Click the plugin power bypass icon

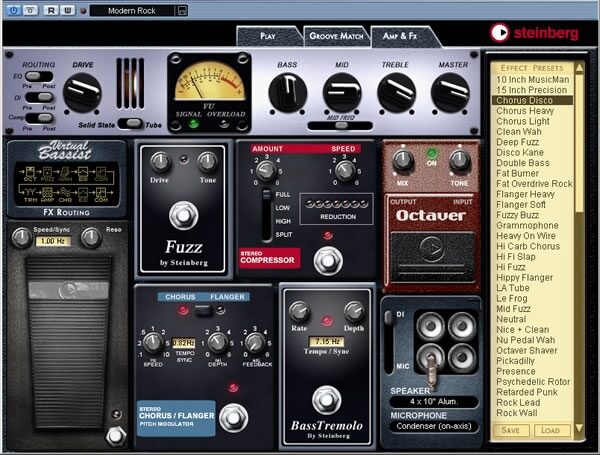point(13,10)
